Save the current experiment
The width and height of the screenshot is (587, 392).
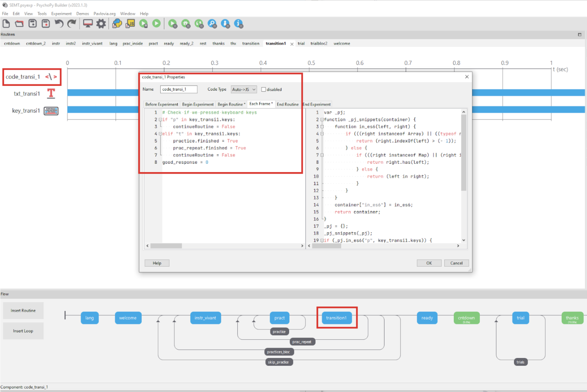pyautogui.click(x=33, y=24)
